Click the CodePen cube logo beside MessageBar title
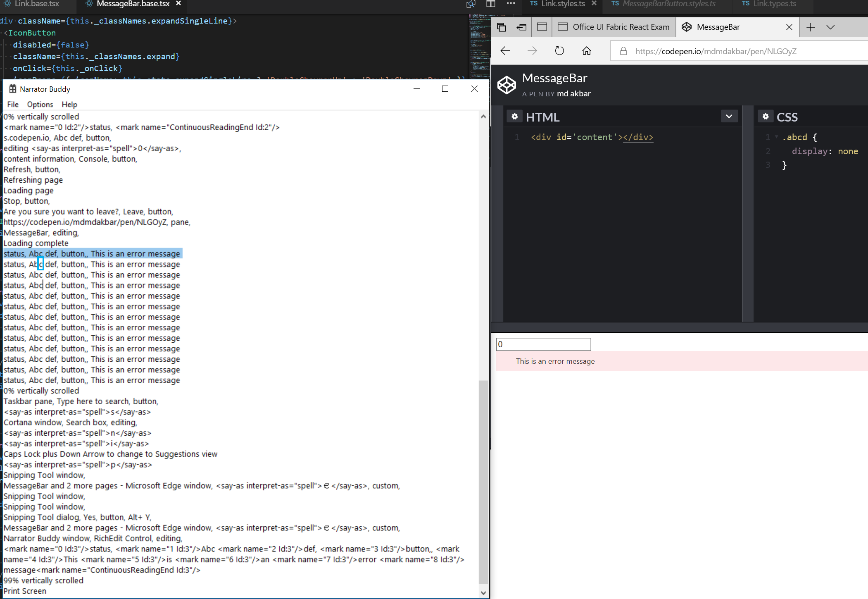Screen dimensions: 868x599 tap(507, 85)
